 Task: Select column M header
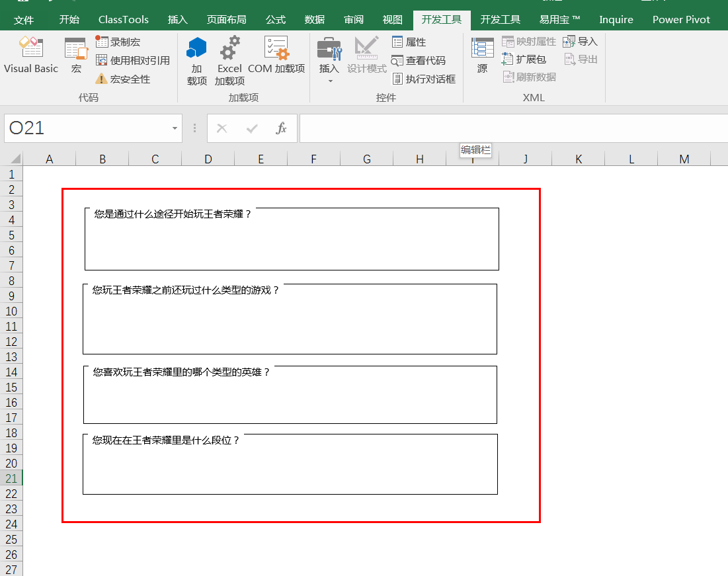pyautogui.click(x=684, y=159)
